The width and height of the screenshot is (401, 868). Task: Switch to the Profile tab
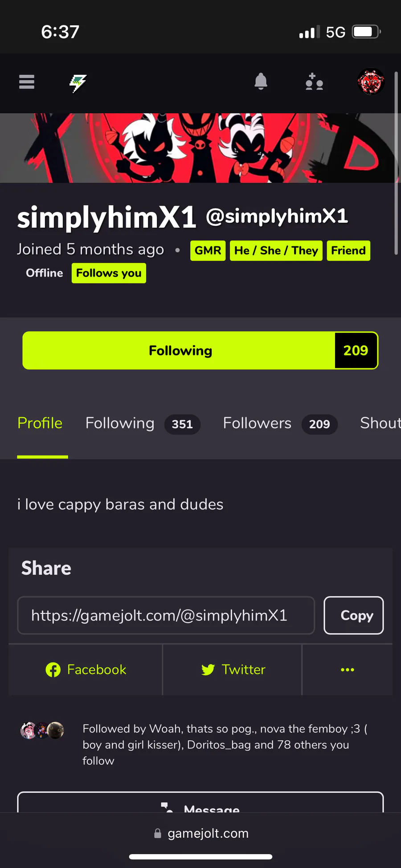pos(40,423)
